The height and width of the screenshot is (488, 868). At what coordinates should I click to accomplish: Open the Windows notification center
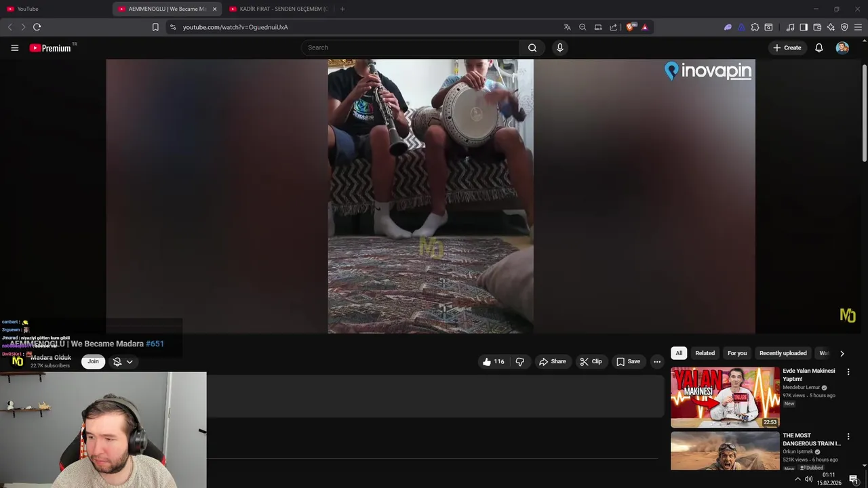854,479
